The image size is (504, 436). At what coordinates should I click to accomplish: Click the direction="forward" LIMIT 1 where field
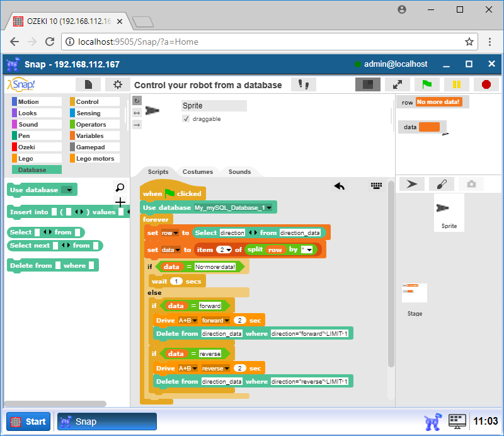click(x=309, y=334)
